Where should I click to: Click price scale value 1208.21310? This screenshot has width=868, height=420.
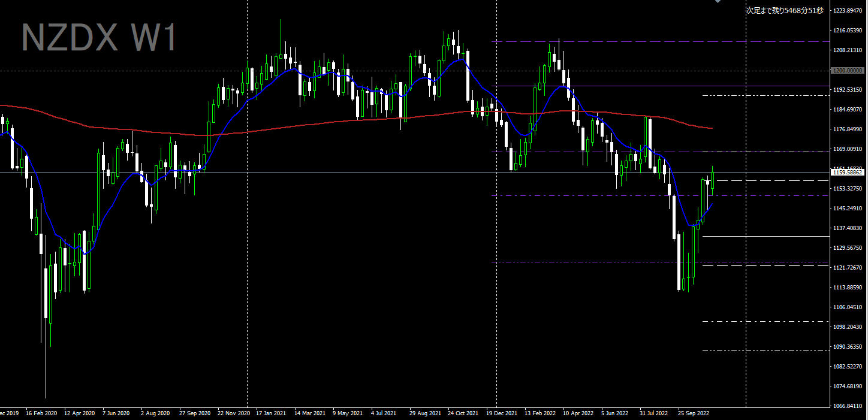click(x=848, y=50)
